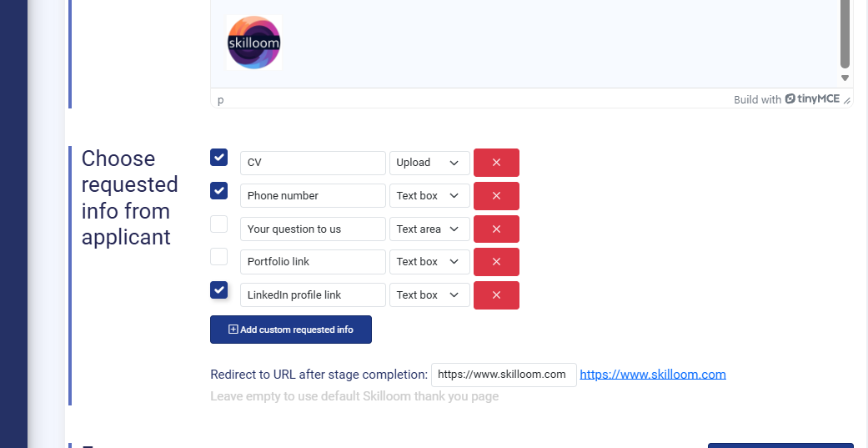Uncheck the CV checkbox
This screenshot has width=868, height=448.
point(218,158)
